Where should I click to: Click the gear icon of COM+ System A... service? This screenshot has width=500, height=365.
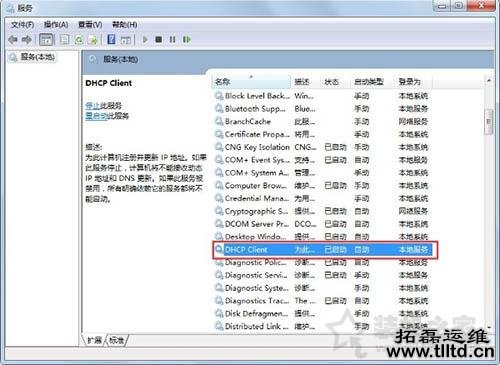(x=219, y=173)
